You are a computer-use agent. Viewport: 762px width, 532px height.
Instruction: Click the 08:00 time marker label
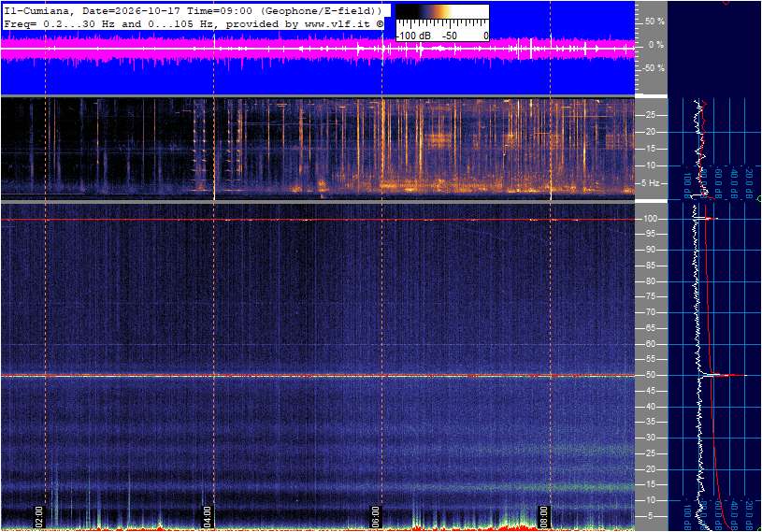click(x=543, y=516)
